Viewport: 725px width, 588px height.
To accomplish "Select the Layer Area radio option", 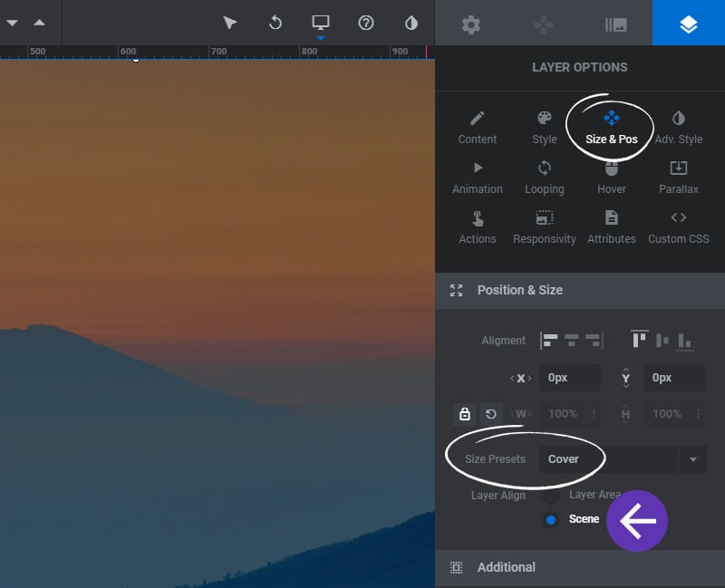I will 550,495.
